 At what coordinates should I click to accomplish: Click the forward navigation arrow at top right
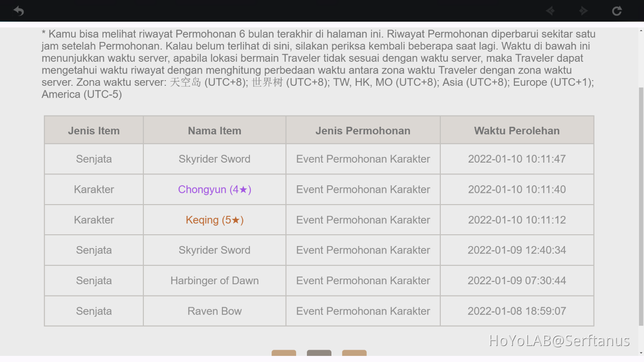click(583, 10)
